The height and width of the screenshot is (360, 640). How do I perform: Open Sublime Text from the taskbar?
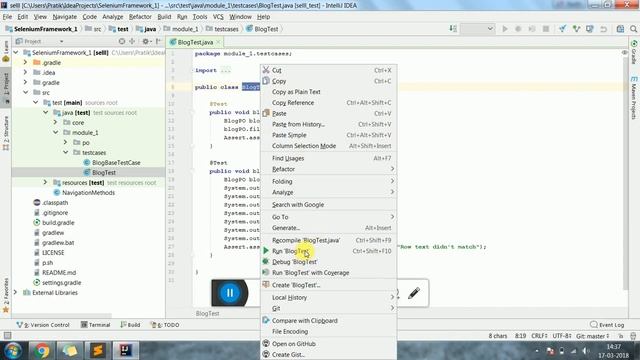pos(98,351)
